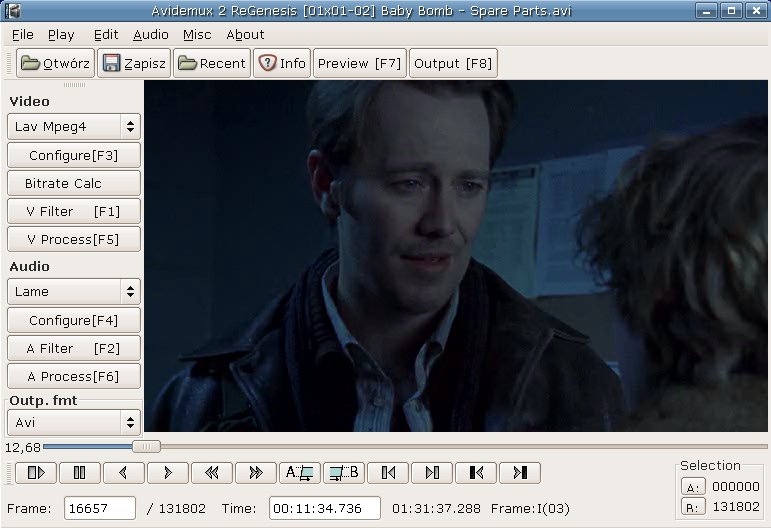This screenshot has width=771, height=528.
Task: Set selection marker B button
Action: 344,473
